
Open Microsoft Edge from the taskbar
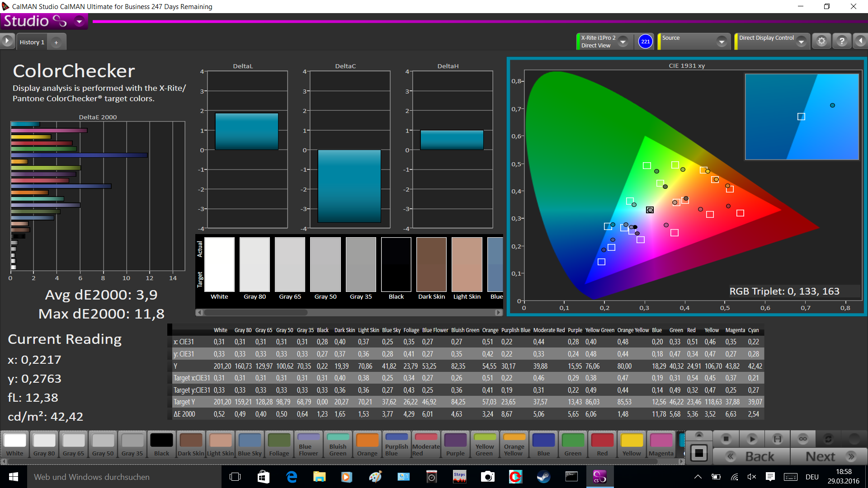click(x=292, y=477)
